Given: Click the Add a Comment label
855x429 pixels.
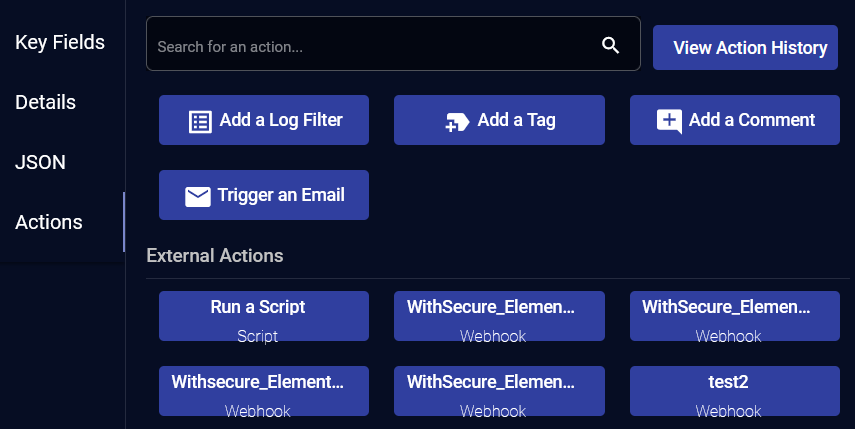Looking at the screenshot, I should click(752, 120).
